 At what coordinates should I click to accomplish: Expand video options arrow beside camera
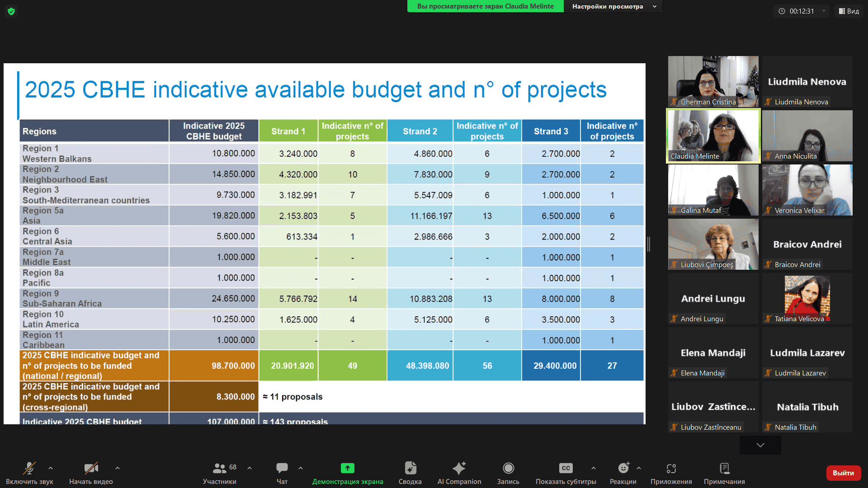pos(118,468)
